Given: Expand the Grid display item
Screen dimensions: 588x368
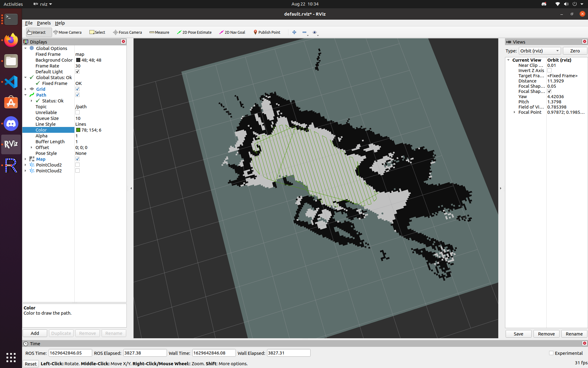Looking at the screenshot, I should [x=25, y=89].
